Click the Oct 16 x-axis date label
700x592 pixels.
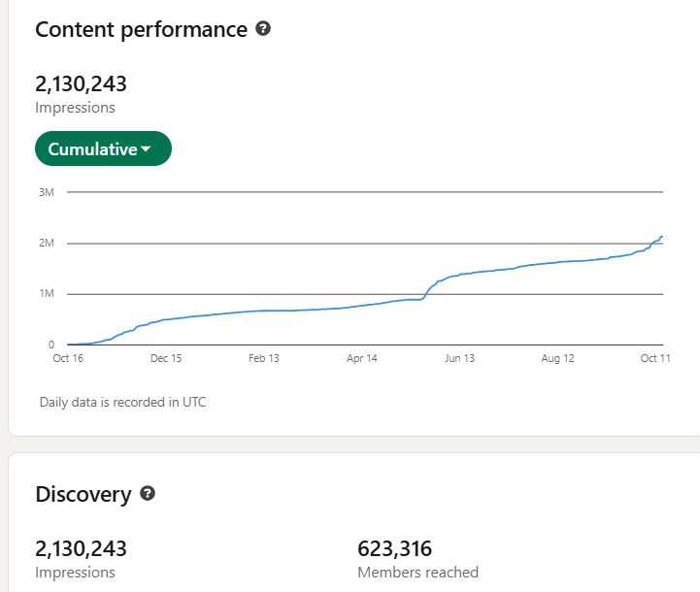(68, 358)
